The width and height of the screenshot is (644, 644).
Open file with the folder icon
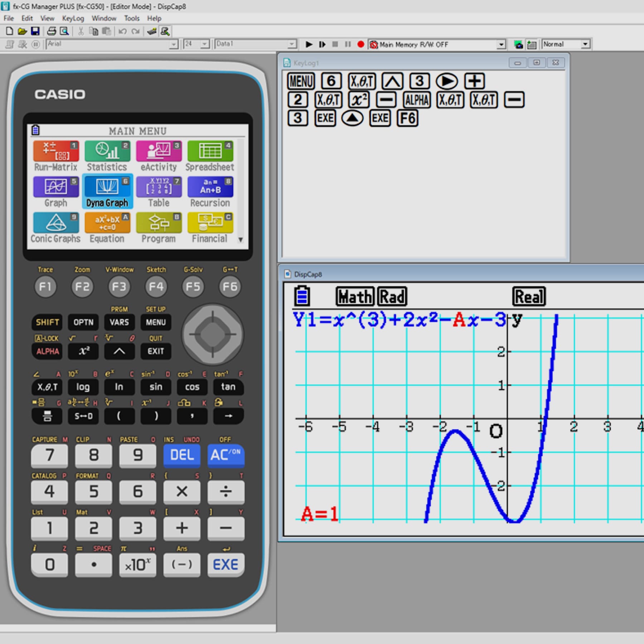point(22,31)
